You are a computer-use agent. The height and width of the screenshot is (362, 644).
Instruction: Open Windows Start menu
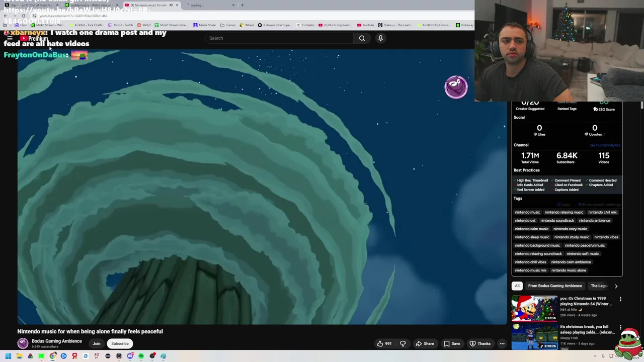point(8,356)
